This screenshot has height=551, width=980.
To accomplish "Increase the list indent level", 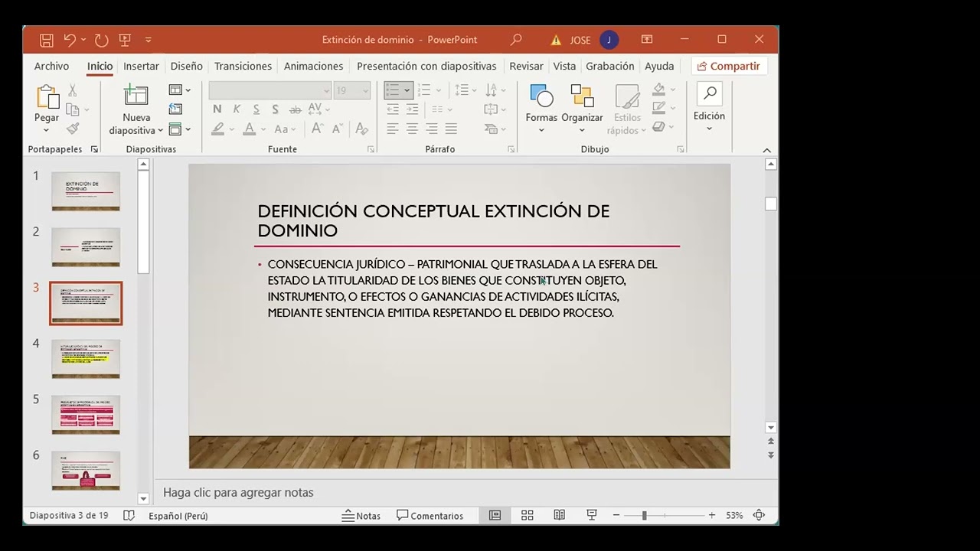I will tap(412, 109).
